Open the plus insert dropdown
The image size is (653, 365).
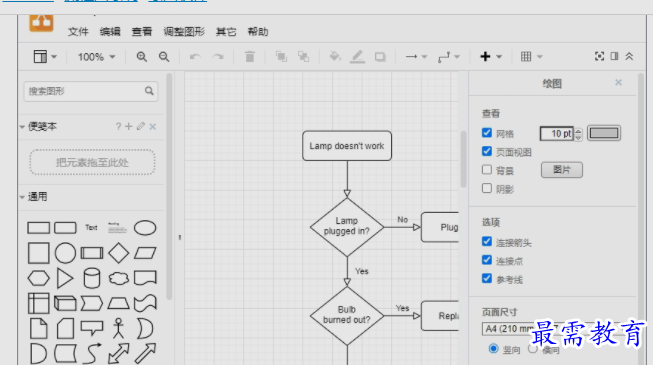(491, 56)
